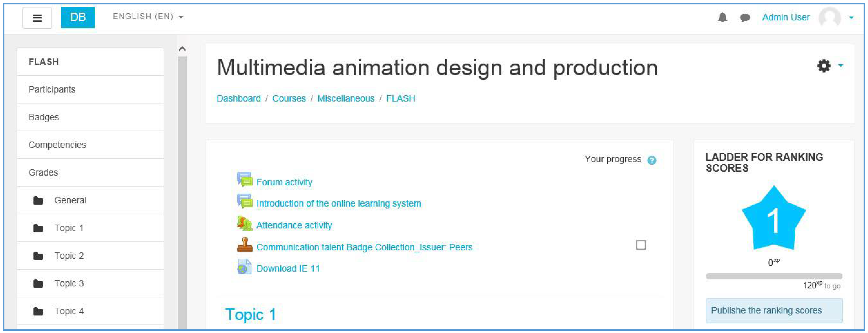This screenshot has height=333, width=868.
Task: Click the Topic 1 folder icon in sidebar
Action: [x=38, y=228]
